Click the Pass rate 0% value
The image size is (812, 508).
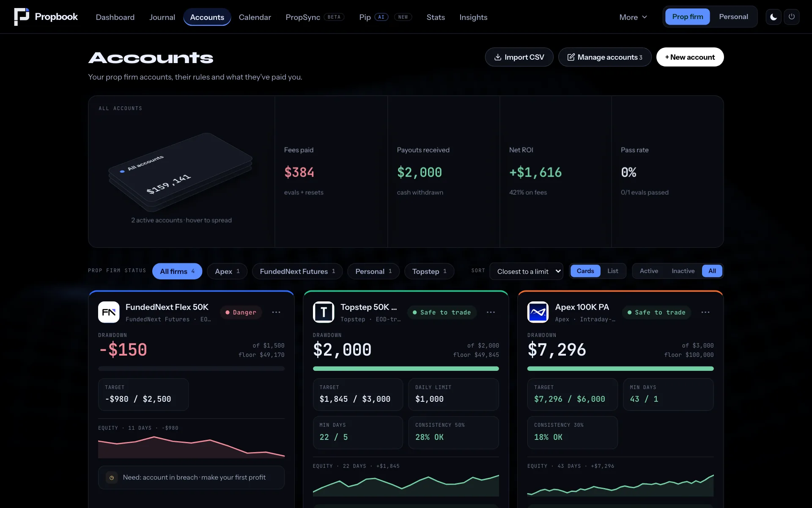[628, 172]
